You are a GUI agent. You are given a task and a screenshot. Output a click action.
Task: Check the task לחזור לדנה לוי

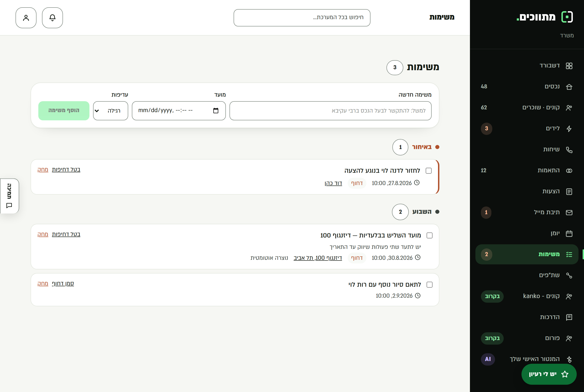[x=429, y=171]
